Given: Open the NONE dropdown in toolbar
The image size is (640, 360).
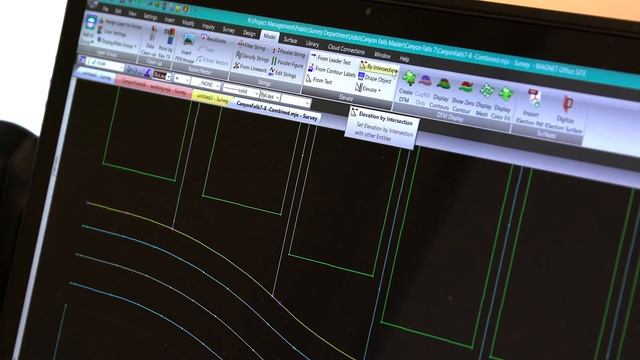Looking at the screenshot, I should [206, 84].
